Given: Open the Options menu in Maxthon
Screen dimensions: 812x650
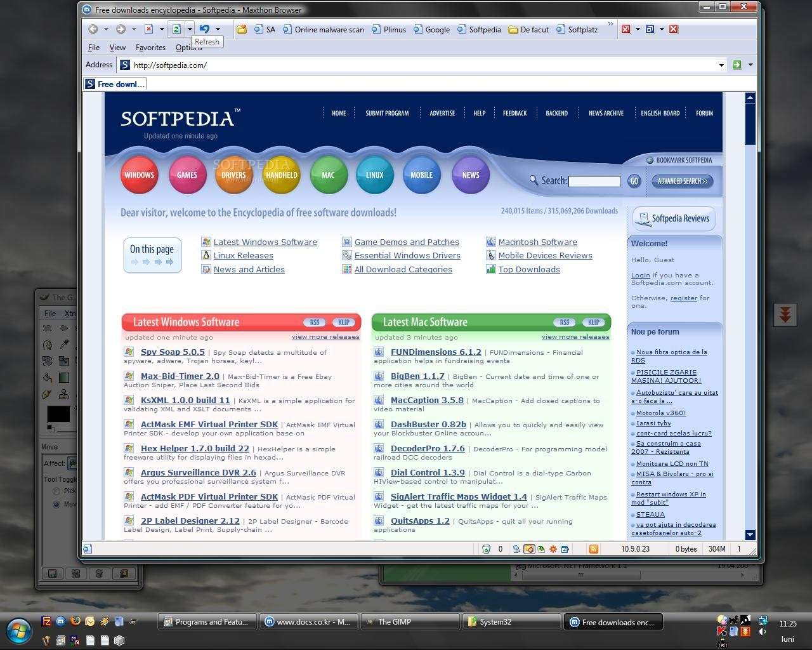Looking at the screenshot, I should 188,48.
